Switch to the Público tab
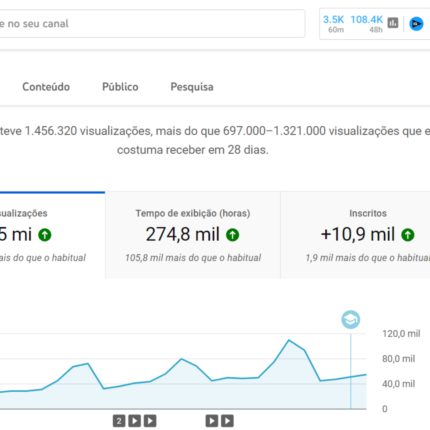430x430 pixels. 120,87
